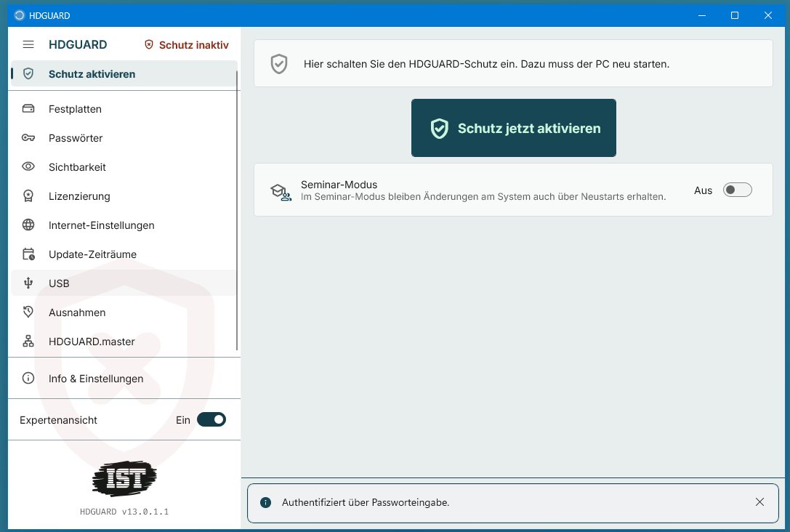Open Info & Einstellungen

(x=124, y=379)
